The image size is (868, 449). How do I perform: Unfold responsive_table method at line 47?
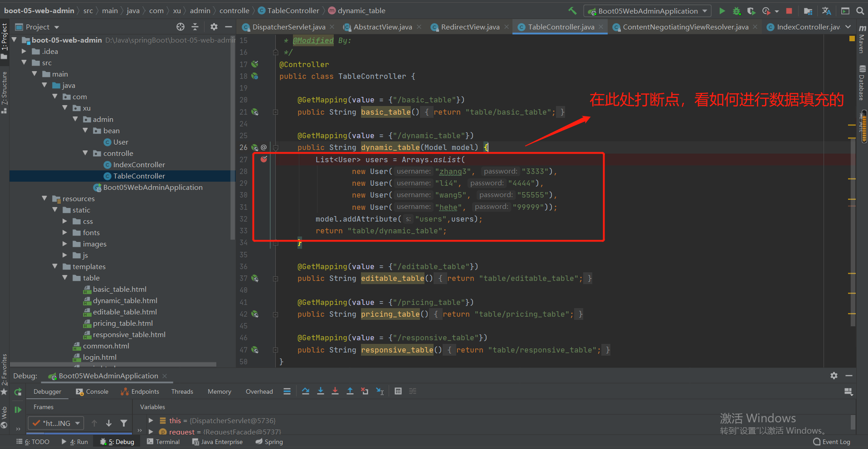pyautogui.click(x=275, y=350)
